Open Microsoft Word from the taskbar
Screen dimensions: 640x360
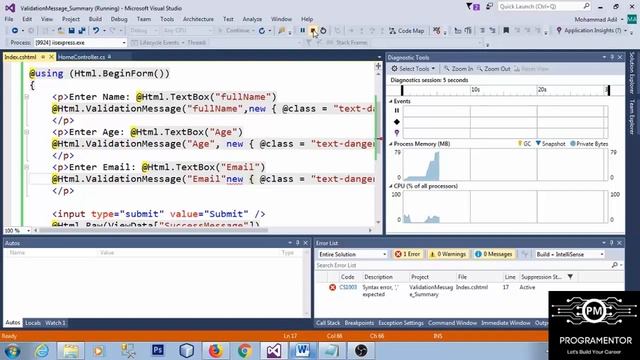pos(302,351)
